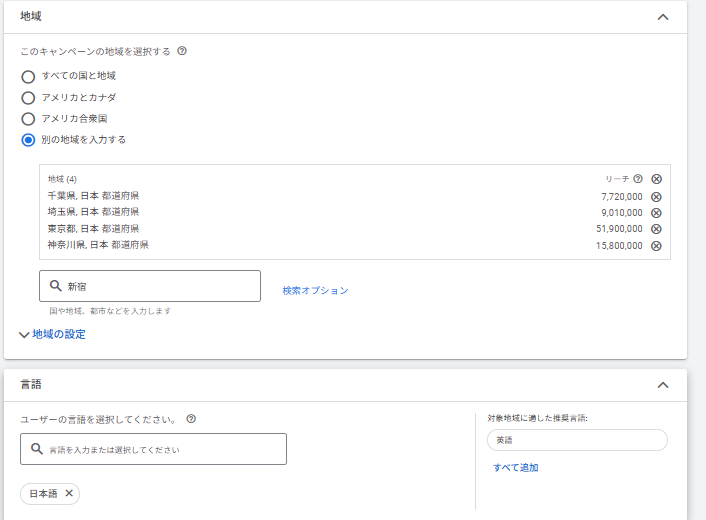Open help icon next to リーチ
706x520 pixels.
pos(638,179)
